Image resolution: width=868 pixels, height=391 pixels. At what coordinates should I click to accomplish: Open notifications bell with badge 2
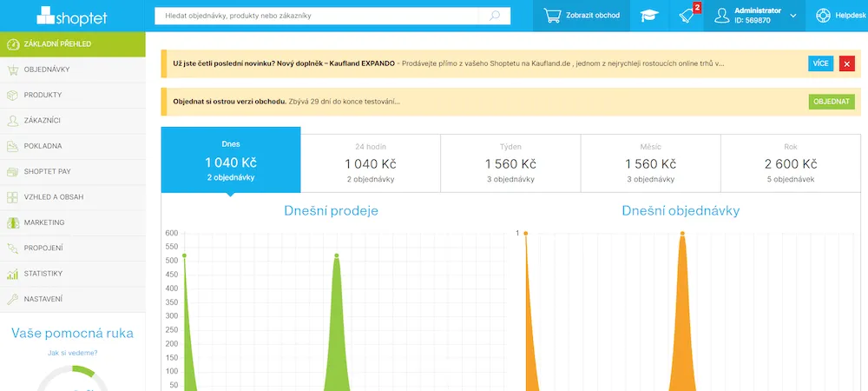[688, 16]
